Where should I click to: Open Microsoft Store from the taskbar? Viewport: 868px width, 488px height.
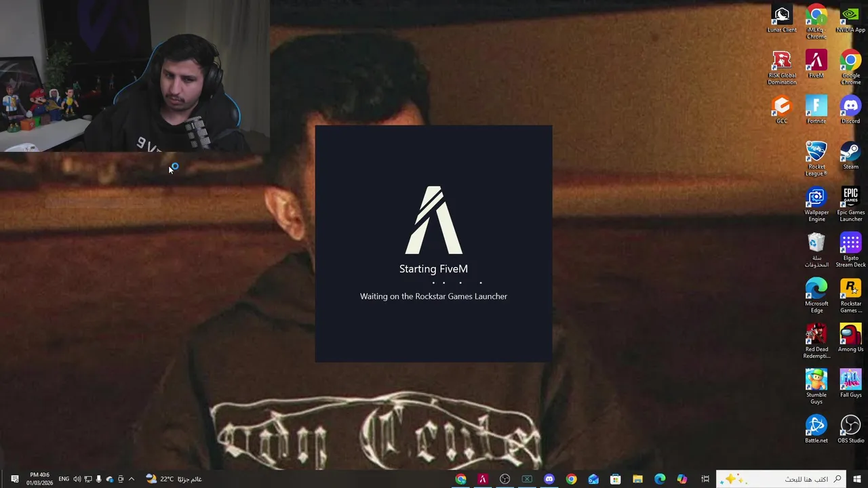point(616,479)
